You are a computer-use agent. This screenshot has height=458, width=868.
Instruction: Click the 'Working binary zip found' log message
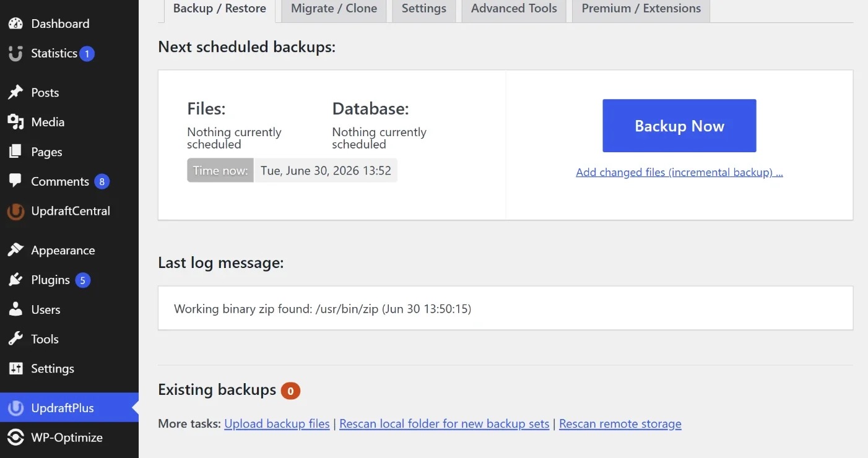[x=323, y=309]
